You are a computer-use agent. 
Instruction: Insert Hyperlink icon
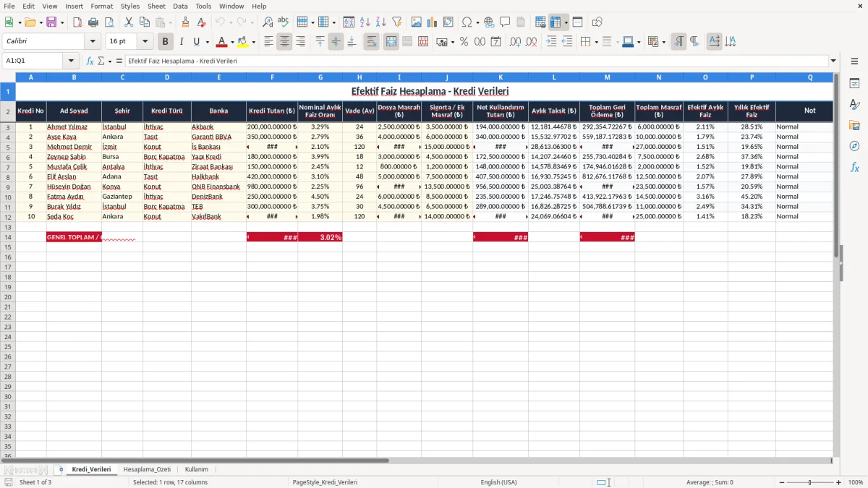point(489,22)
